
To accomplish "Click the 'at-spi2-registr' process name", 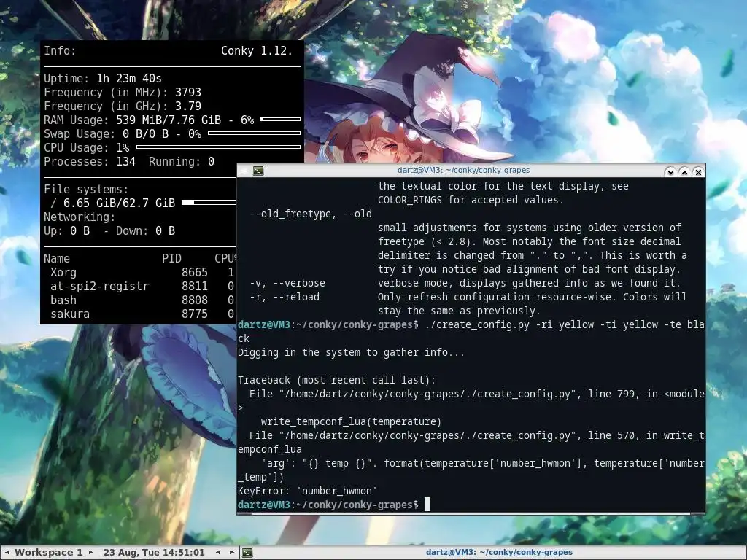I will 99,286.
